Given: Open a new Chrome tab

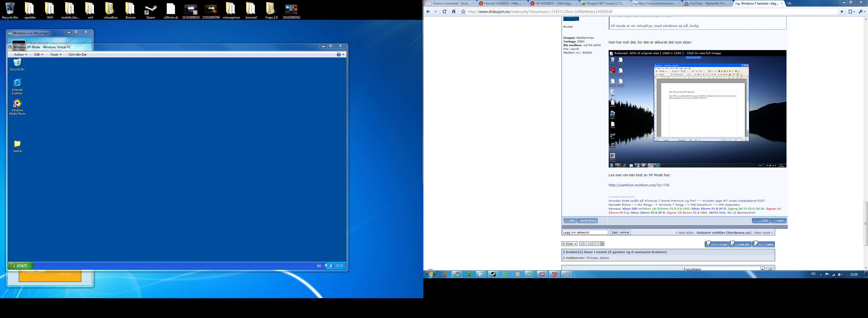Looking at the screenshot, I should 789,3.
